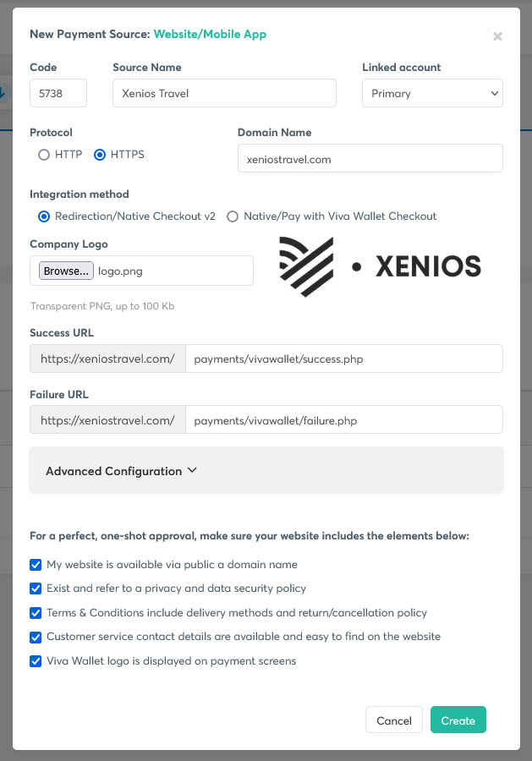This screenshot has width=532, height=761.
Task: Click the Xenios company logo preview
Action: (380, 267)
